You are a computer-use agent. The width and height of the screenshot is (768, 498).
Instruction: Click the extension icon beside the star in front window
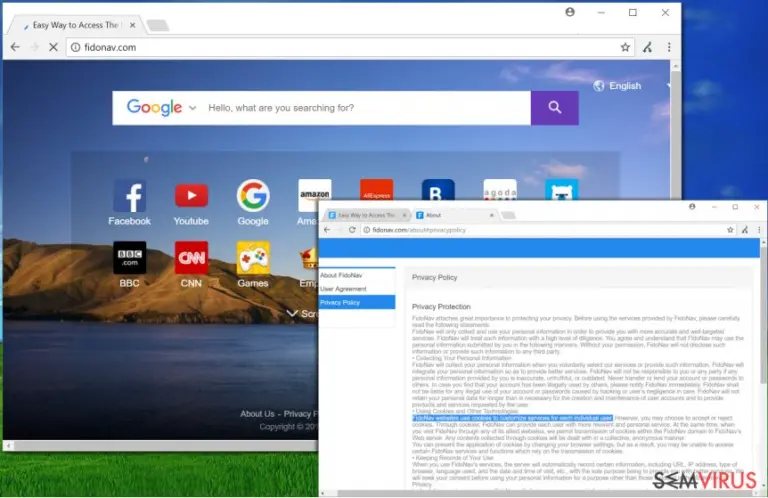tap(745, 230)
